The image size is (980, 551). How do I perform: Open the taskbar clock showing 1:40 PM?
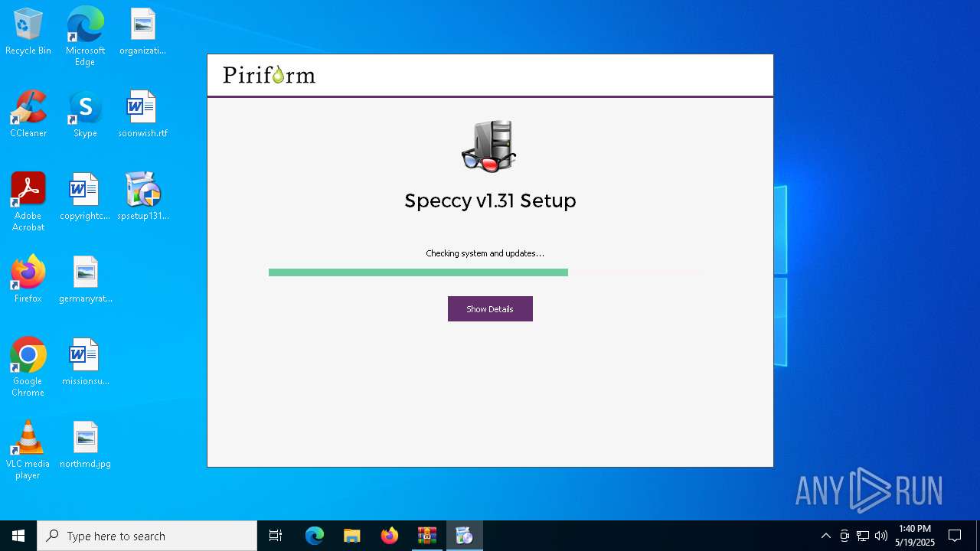click(915, 536)
